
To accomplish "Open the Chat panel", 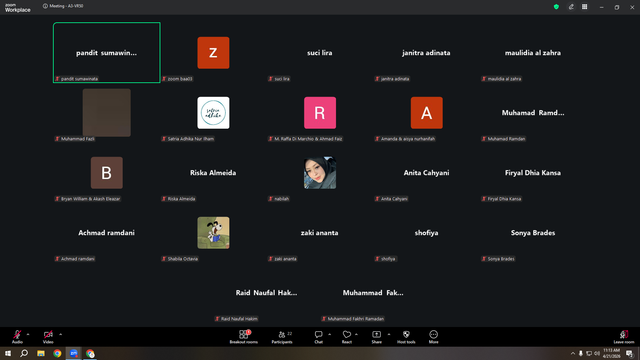I will click(x=318, y=337).
